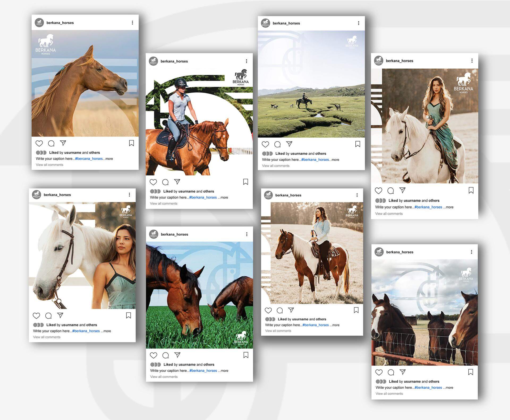Share the woman on pinto horse post
This screenshot has height=420, width=510.
tap(291, 310)
